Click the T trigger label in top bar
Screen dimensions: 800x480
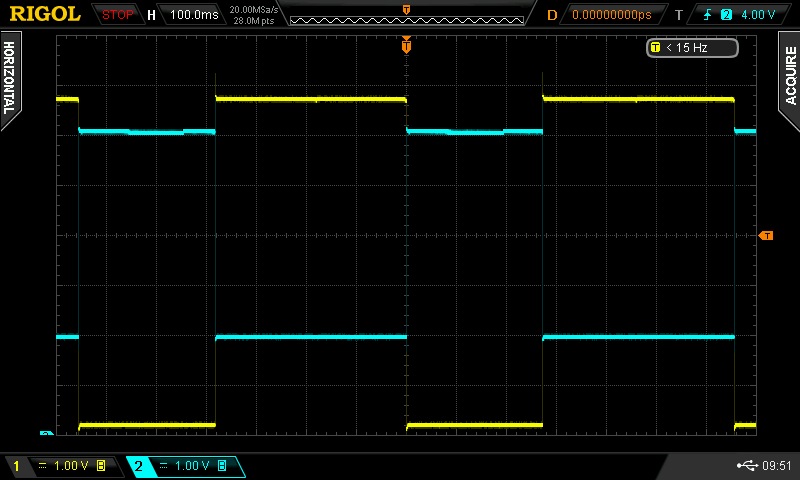[x=678, y=15]
